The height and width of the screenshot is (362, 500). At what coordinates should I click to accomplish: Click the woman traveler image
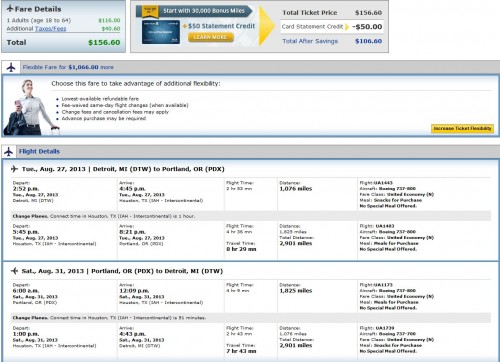tap(31, 107)
